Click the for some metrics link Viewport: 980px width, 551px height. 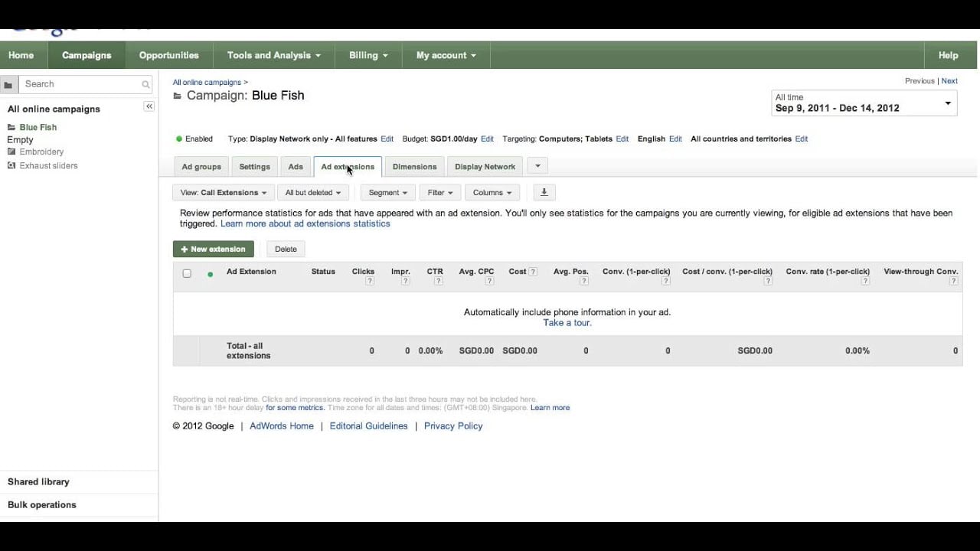295,408
